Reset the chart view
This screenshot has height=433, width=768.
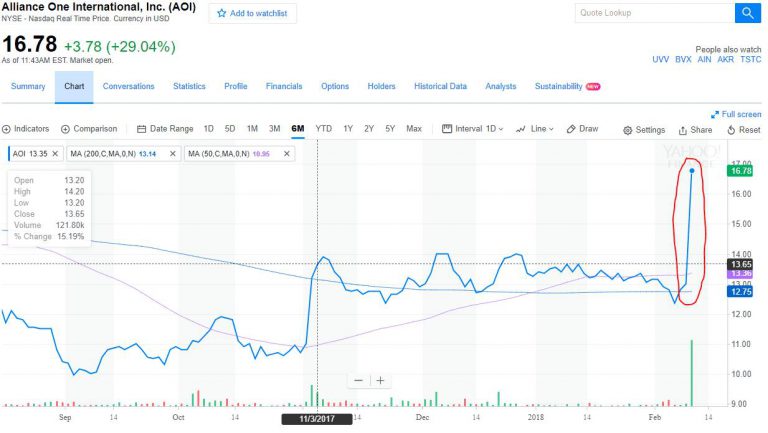tap(733, 130)
